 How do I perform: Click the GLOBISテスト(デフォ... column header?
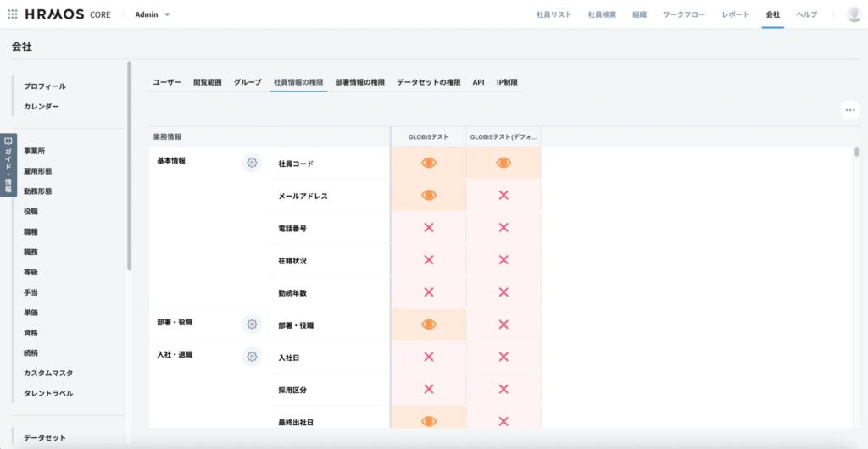504,136
